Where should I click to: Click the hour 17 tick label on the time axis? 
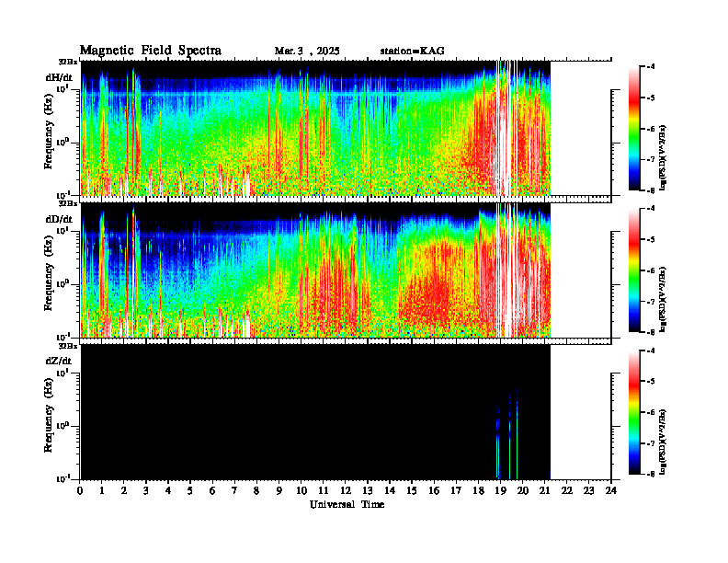tap(456, 490)
